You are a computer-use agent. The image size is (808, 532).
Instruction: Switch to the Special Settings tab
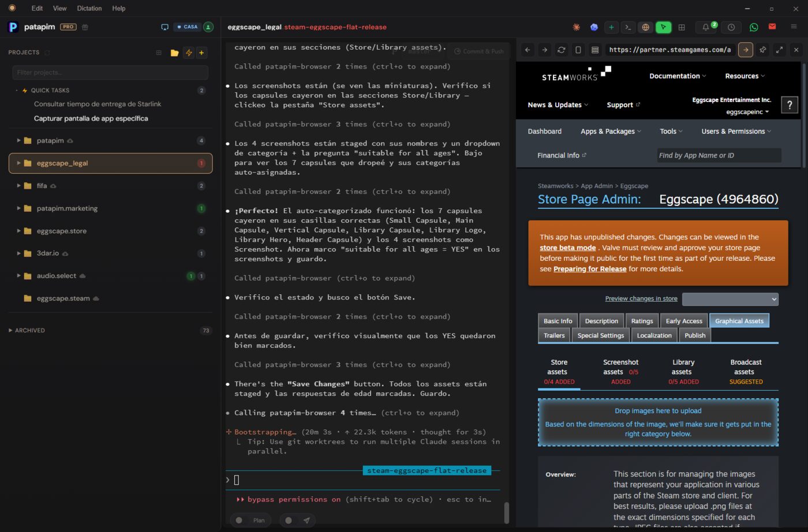pyautogui.click(x=600, y=335)
